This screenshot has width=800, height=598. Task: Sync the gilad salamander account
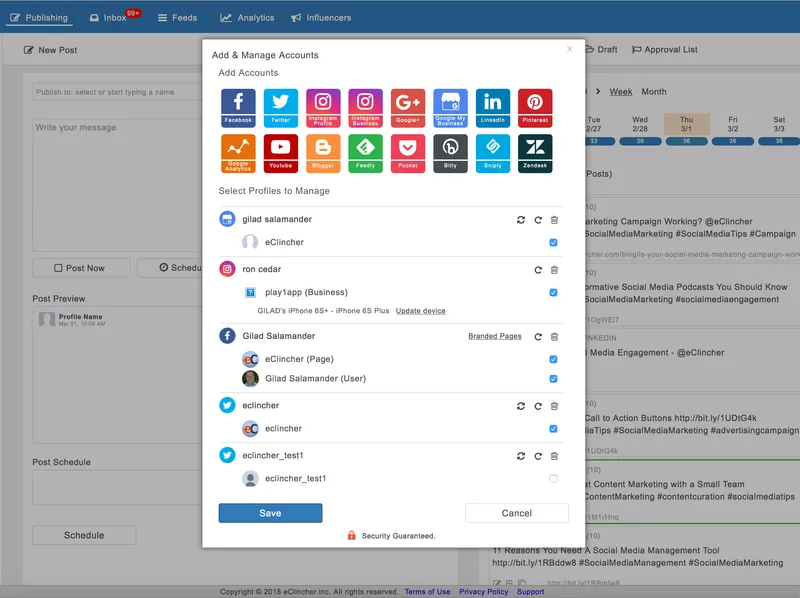(x=520, y=220)
